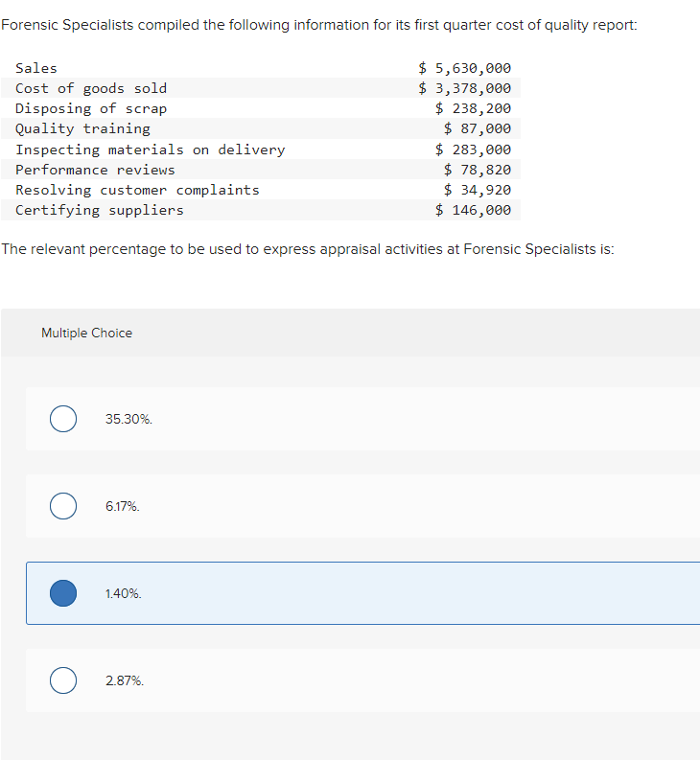Image resolution: width=700 pixels, height=760 pixels.
Task: Click the "Quality training" row label
Action: click(82, 128)
